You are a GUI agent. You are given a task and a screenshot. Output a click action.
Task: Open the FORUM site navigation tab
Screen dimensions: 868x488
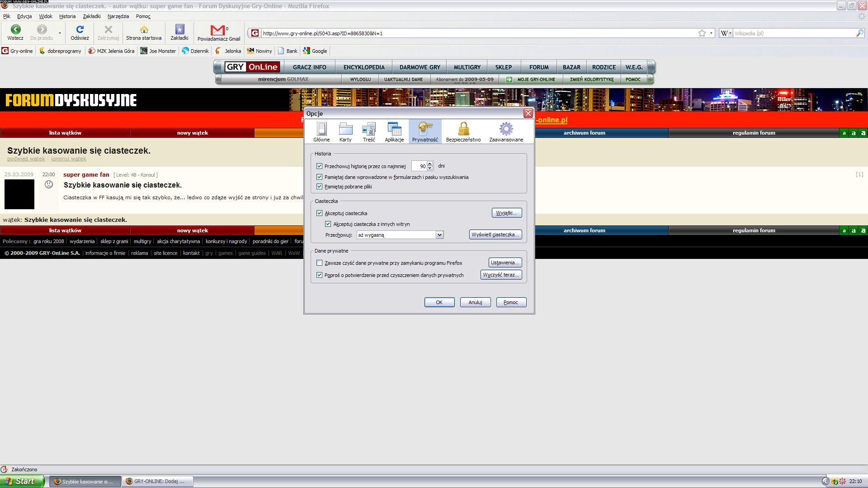pos(539,67)
